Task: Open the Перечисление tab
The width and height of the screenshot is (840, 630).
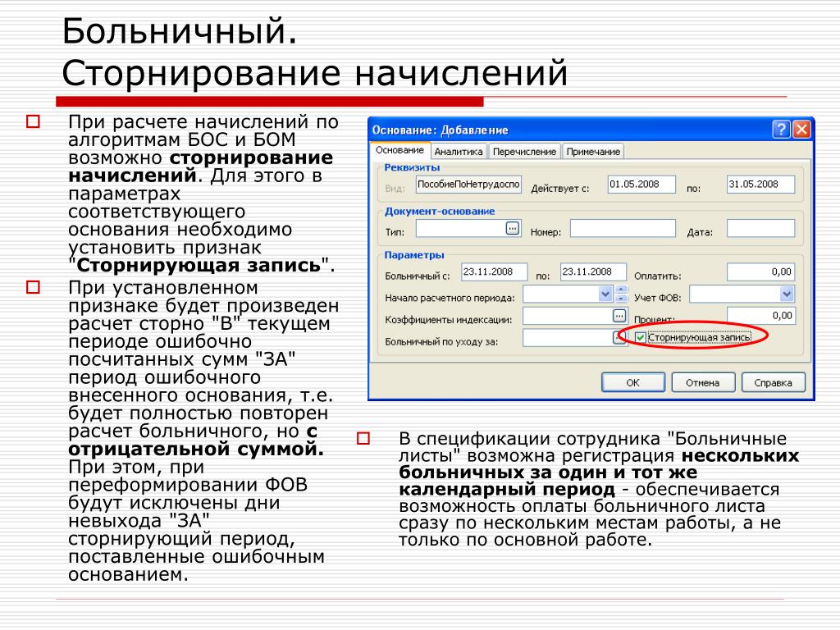Action: click(x=524, y=152)
